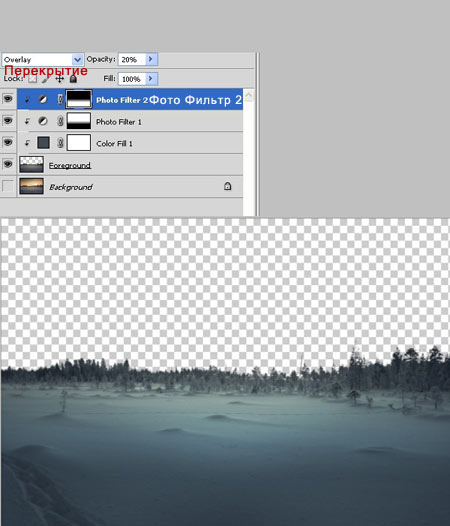Select Photo Filter 2 layer mask thumbnail
The image size is (450, 526).
(79, 99)
